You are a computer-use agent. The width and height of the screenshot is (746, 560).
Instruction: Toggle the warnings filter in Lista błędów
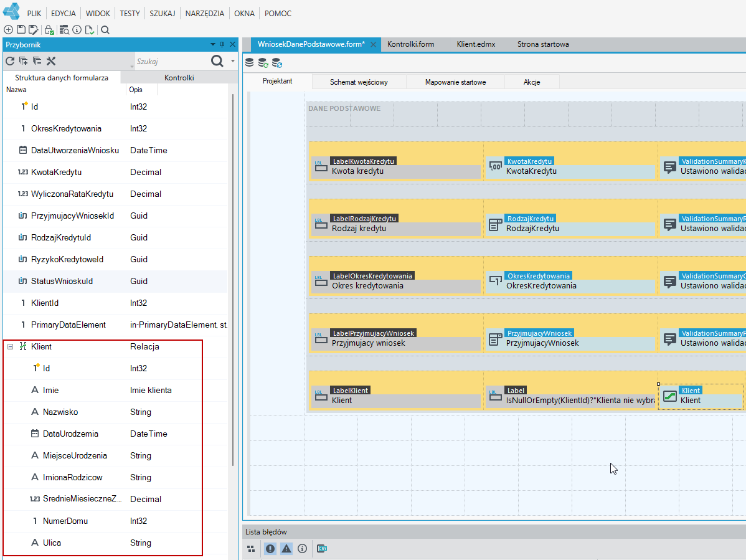[286, 549]
